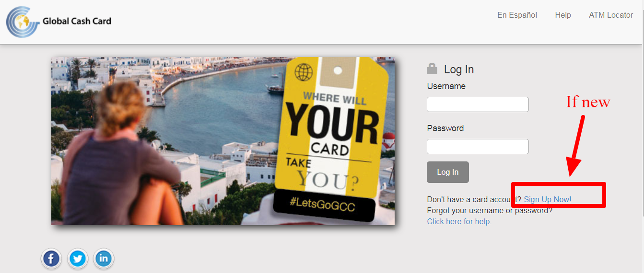Viewport: 644px width, 273px height.
Task: Focus the Username input field
Action: [478, 104]
